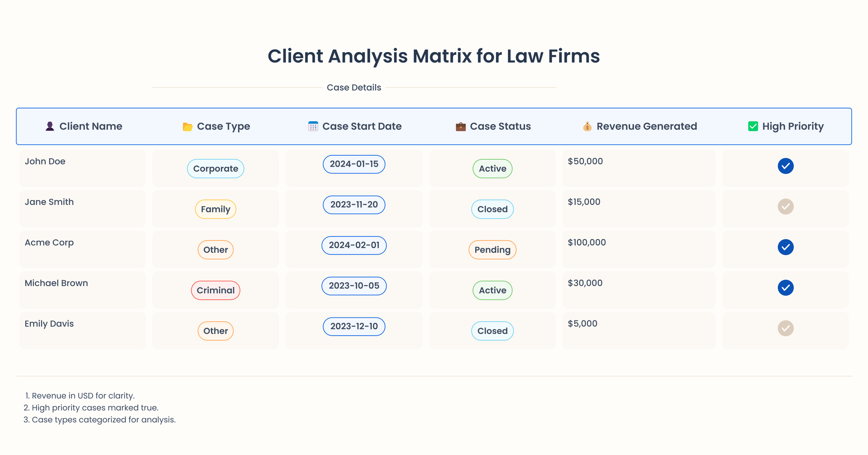The image size is (868, 455).
Task: Click Michael Brown's Active status badge
Action: coord(493,290)
